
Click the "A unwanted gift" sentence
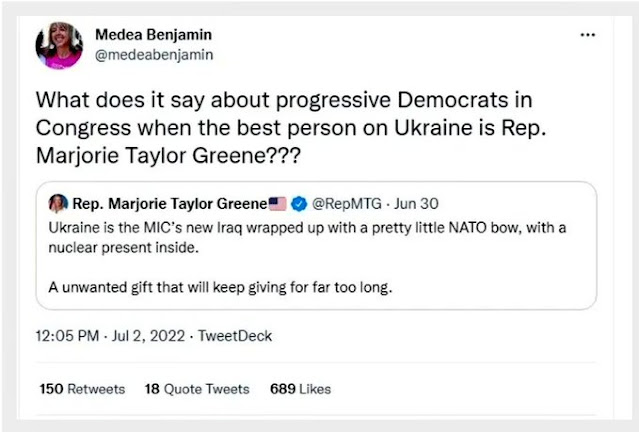click(219, 287)
